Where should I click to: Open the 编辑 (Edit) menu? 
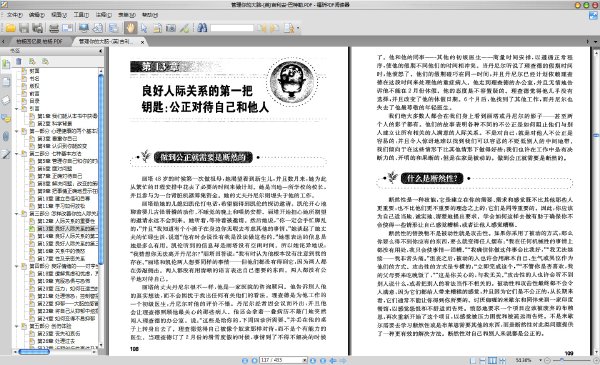tap(37, 15)
